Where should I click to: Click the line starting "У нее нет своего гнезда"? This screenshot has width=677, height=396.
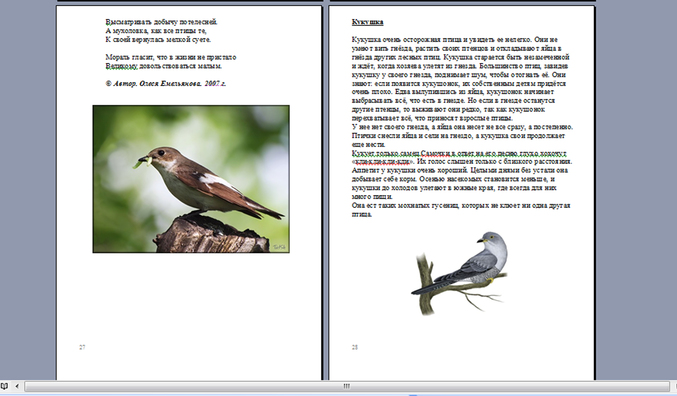(x=462, y=127)
